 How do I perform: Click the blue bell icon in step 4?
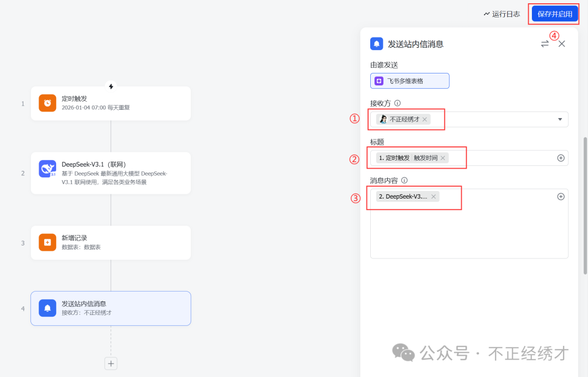47,308
